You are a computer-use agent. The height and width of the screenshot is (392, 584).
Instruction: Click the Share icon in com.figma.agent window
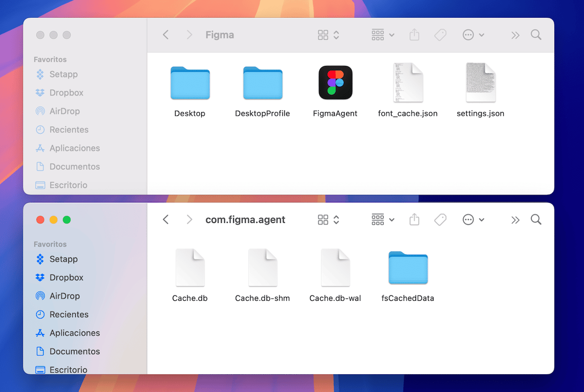coord(414,220)
